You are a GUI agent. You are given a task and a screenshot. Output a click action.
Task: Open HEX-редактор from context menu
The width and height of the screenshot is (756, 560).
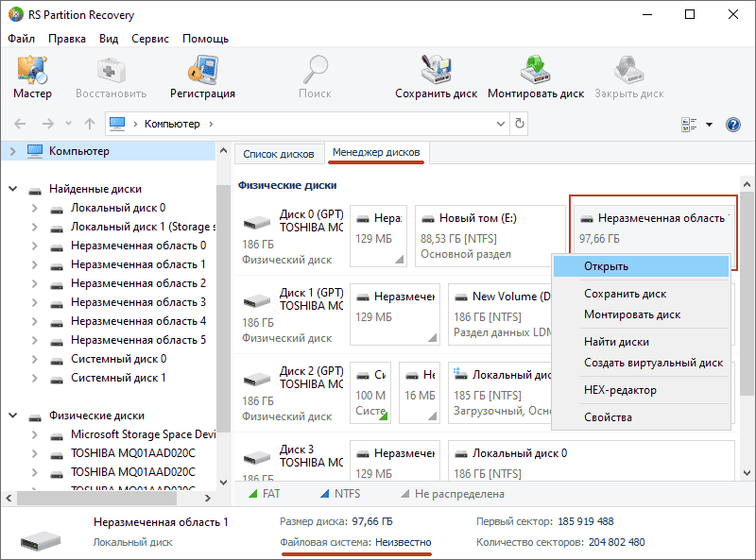[641, 390]
